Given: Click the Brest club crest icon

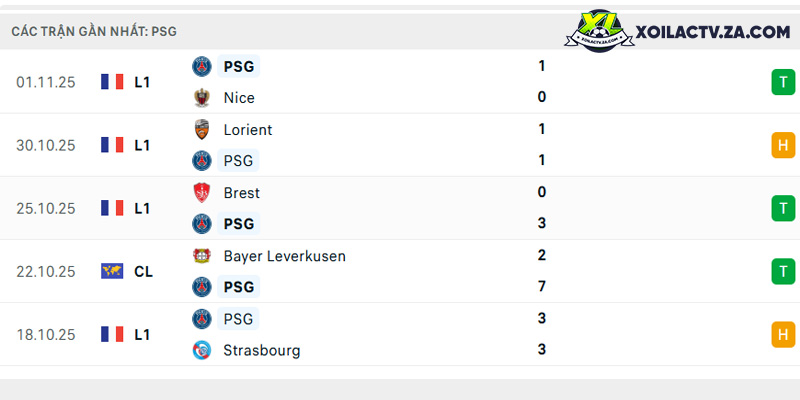Looking at the screenshot, I should click(202, 193).
